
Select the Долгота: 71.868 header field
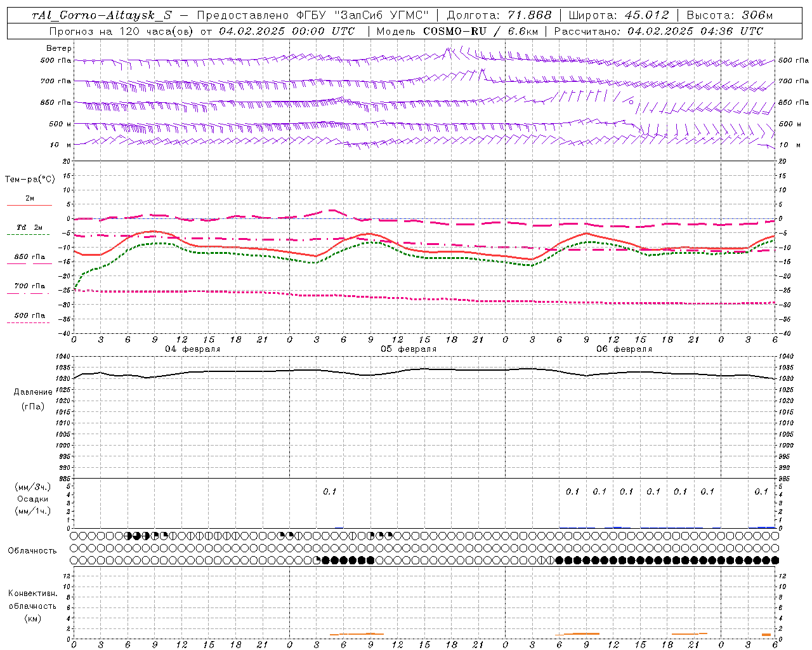[x=499, y=15]
